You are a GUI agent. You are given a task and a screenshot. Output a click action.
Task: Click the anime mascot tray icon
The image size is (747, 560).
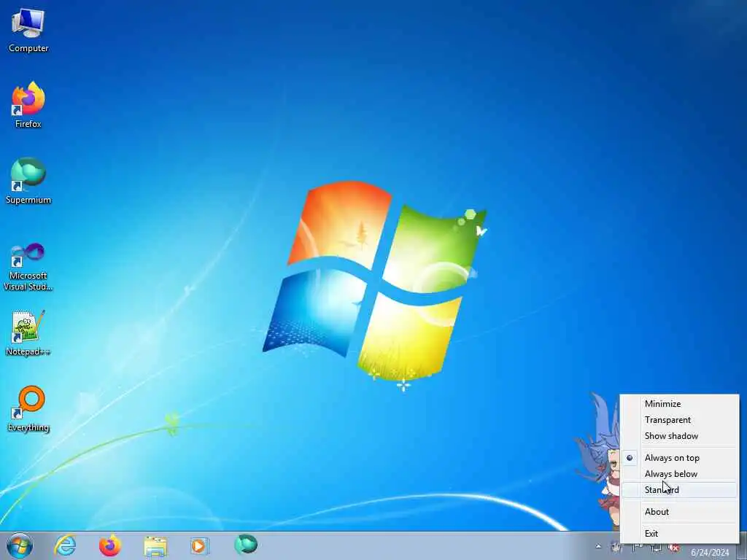click(x=616, y=548)
